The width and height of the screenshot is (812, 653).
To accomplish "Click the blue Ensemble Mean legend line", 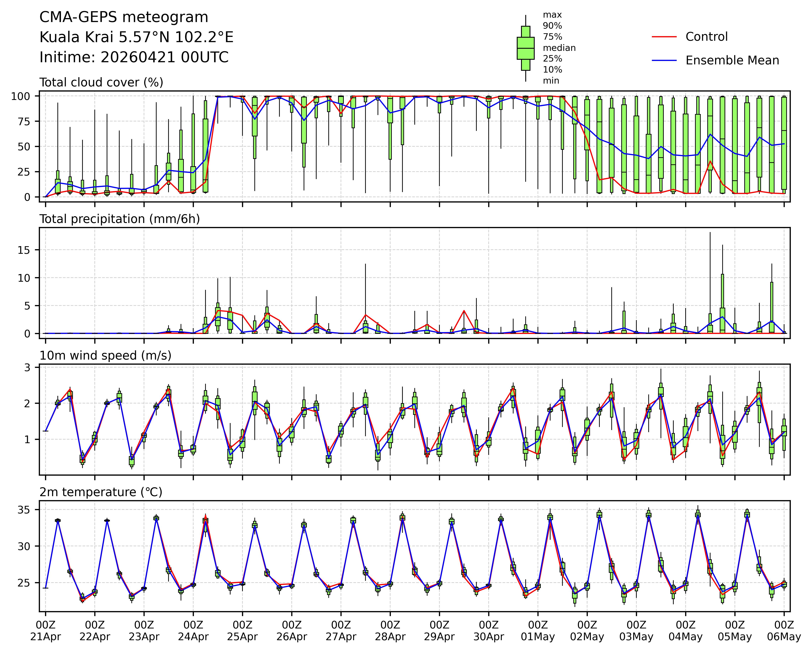I will pyautogui.click(x=664, y=60).
